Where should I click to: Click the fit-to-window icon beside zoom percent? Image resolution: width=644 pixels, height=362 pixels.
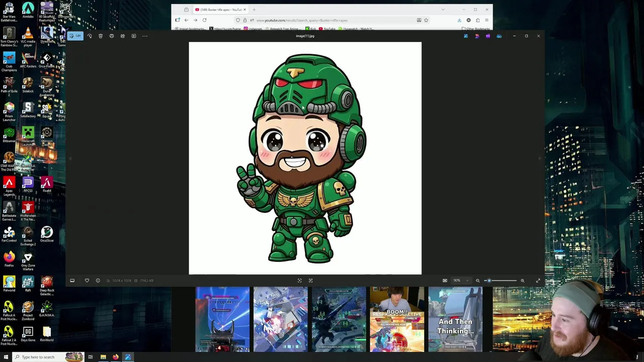click(x=445, y=281)
